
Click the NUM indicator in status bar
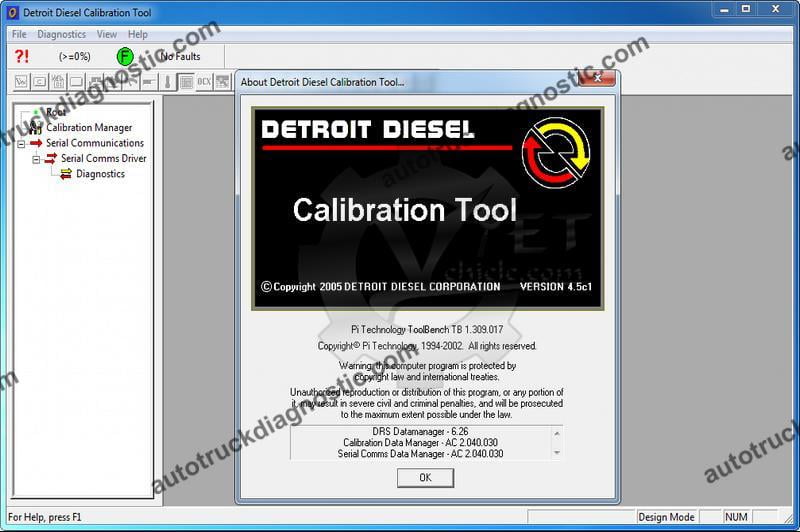[736, 517]
